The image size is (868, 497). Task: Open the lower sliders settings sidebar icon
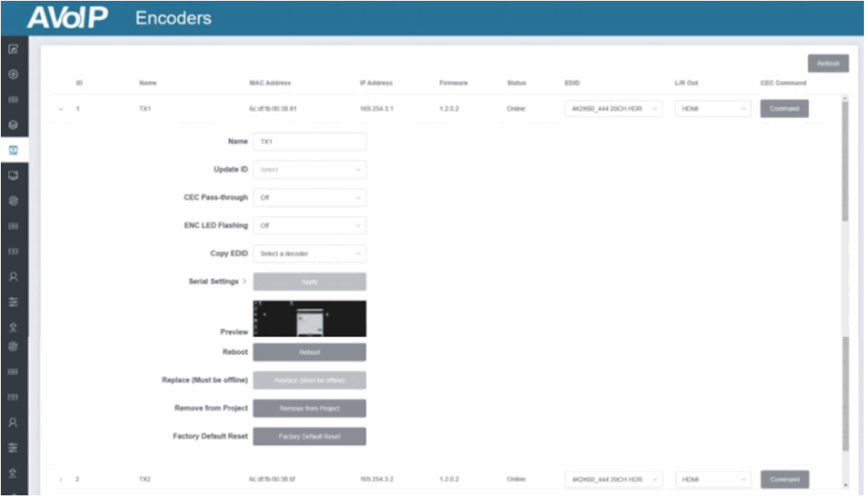[13, 447]
